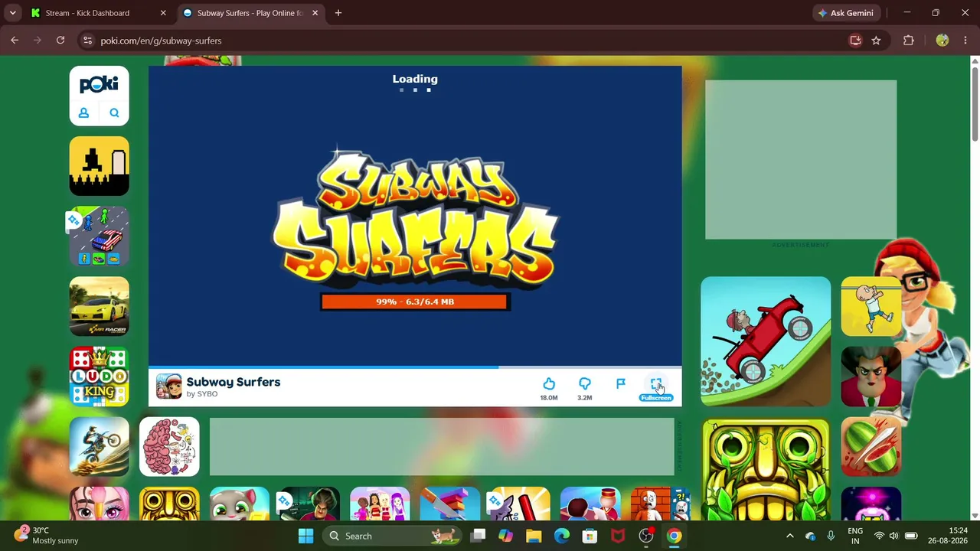Viewport: 980px width, 551px height.
Task: Show hidden system tray icons
Action: 790,536
